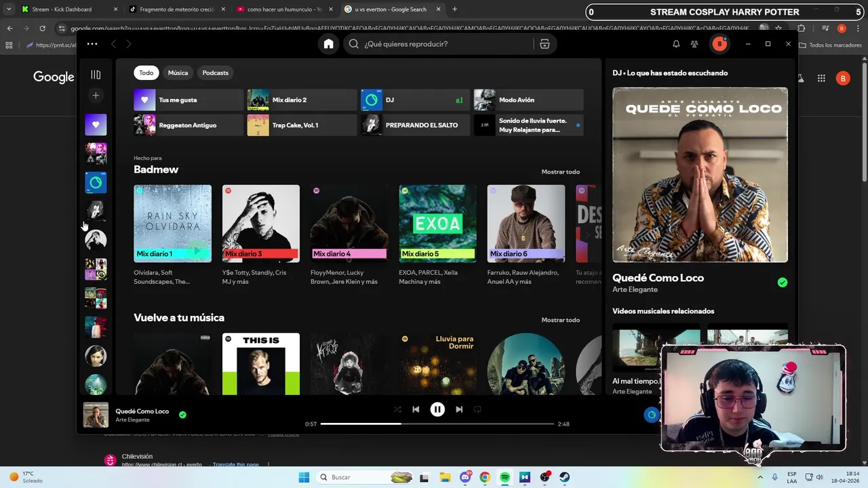Open Tus me gusta shortcut tile
Image resolution: width=868 pixels, height=488 pixels.
[189, 100]
